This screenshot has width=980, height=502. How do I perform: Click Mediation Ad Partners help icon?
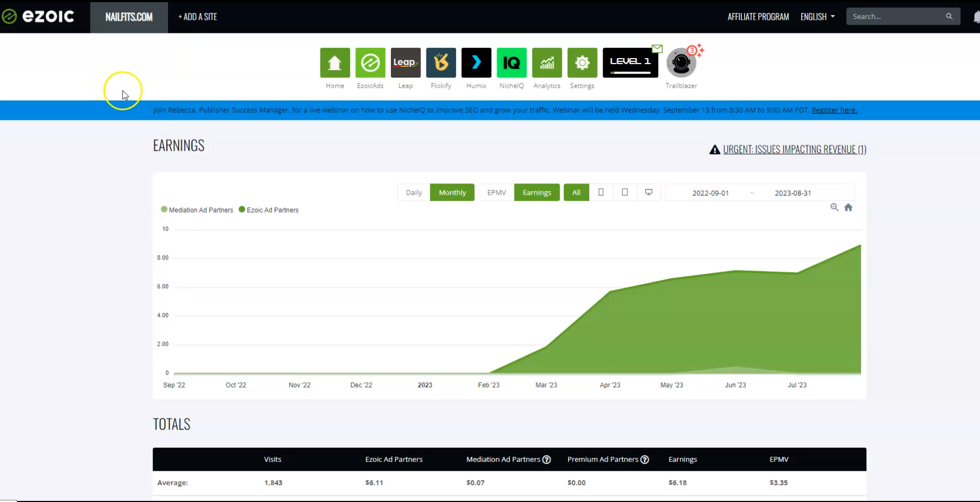coord(547,459)
